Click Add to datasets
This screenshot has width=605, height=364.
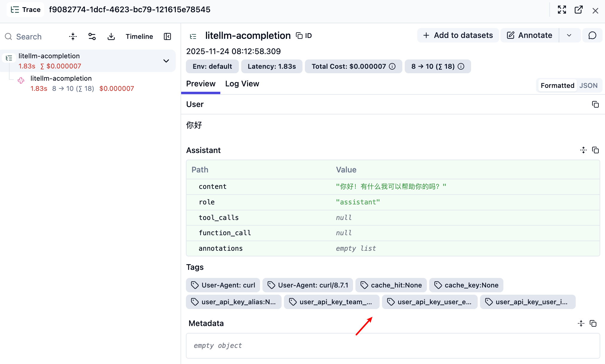pos(458,35)
